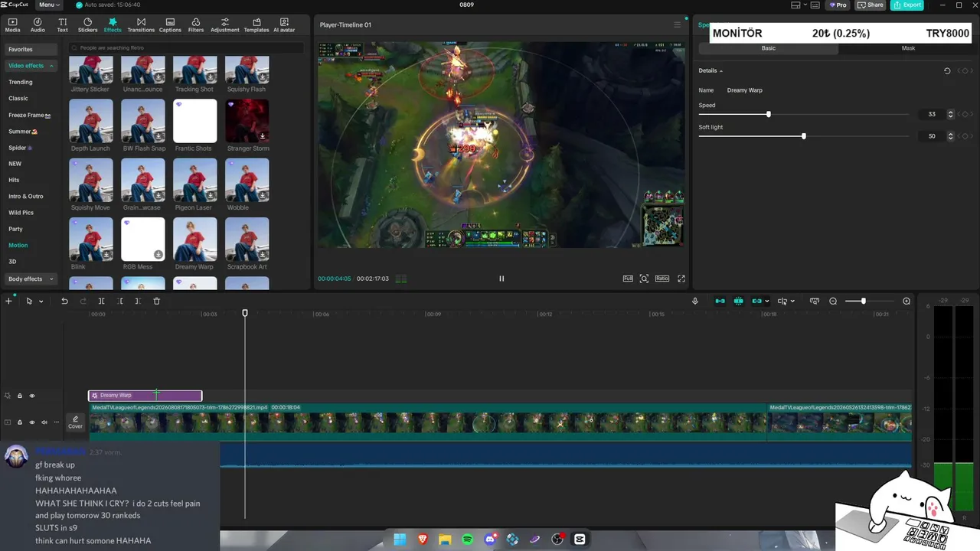Reset effect details with the reset icon
The height and width of the screenshot is (551, 980).
[x=947, y=70]
